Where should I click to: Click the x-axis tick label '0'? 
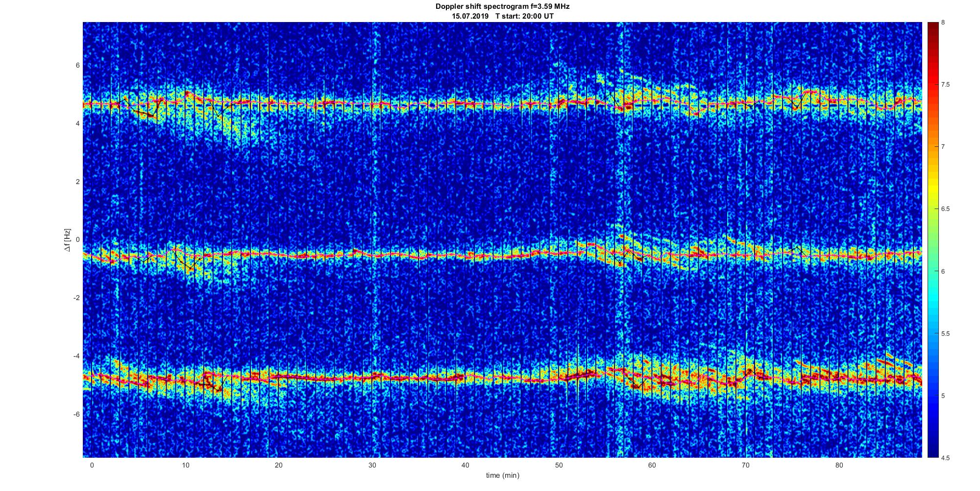[x=92, y=466]
